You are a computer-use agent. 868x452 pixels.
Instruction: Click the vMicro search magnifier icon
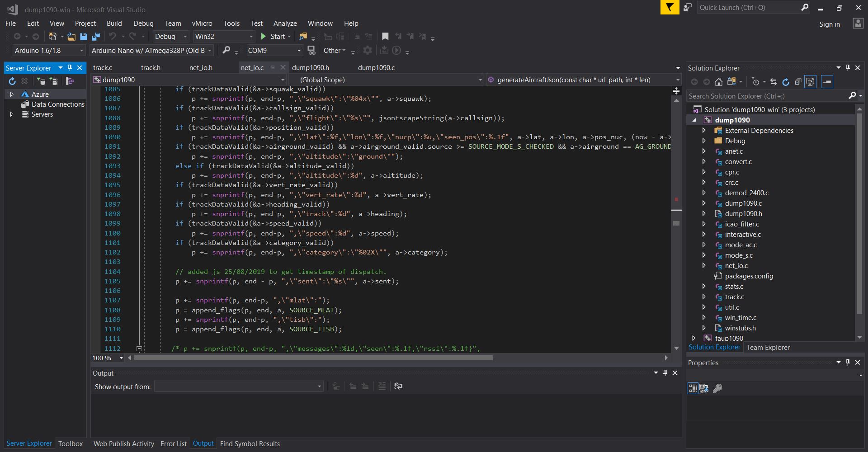click(x=226, y=50)
